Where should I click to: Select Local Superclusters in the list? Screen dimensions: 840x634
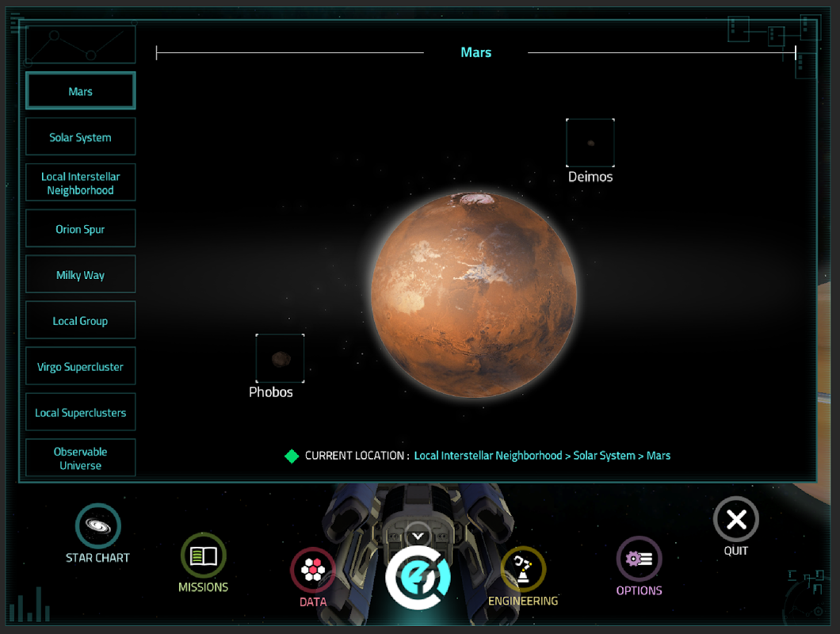pyautogui.click(x=80, y=412)
